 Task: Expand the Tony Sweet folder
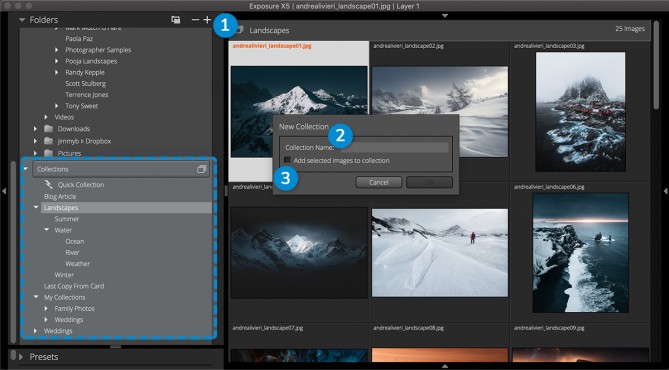point(57,106)
